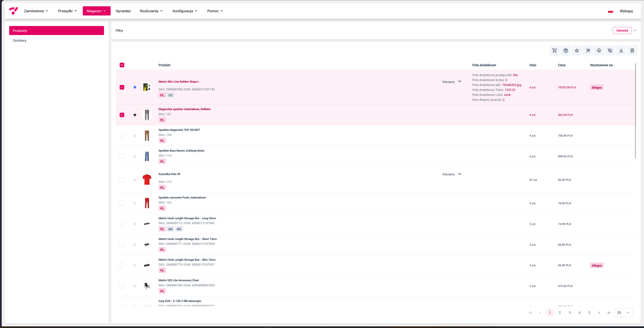Viewport: 644px width, 328px height.
Task: Click the Odśwież button
Action: click(x=622, y=30)
